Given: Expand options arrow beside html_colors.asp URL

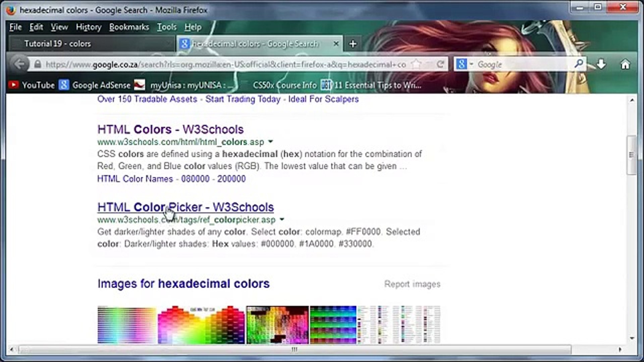Looking at the screenshot, I should click(x=271, y=142).
